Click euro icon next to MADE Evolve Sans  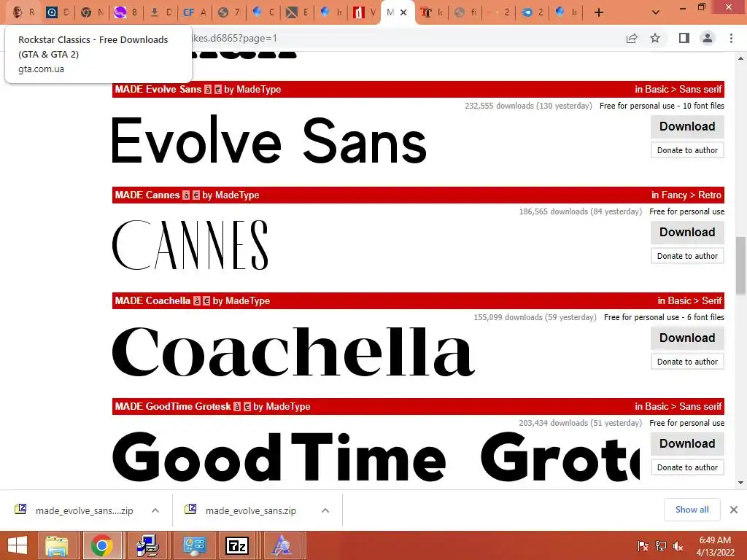[217, 89]
